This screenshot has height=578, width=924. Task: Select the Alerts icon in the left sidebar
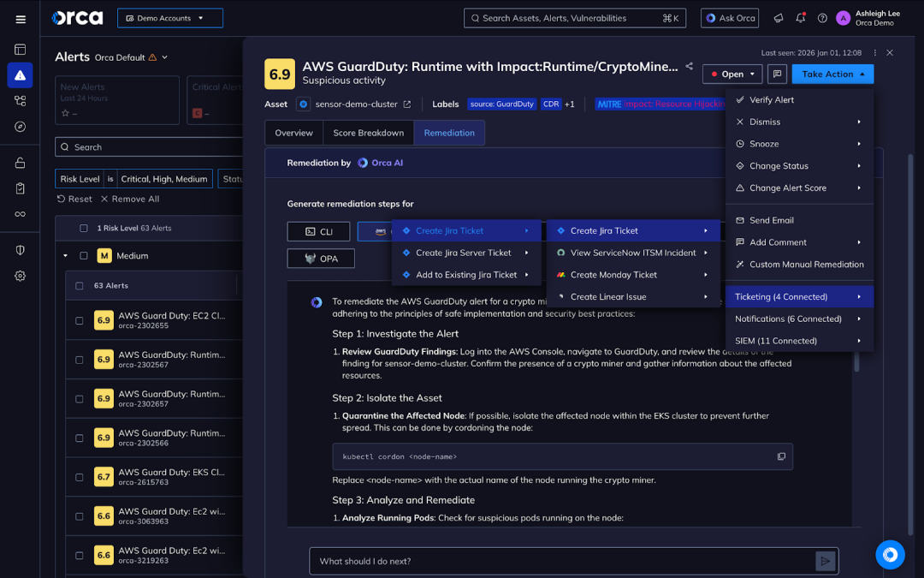(x=19, y=74)
